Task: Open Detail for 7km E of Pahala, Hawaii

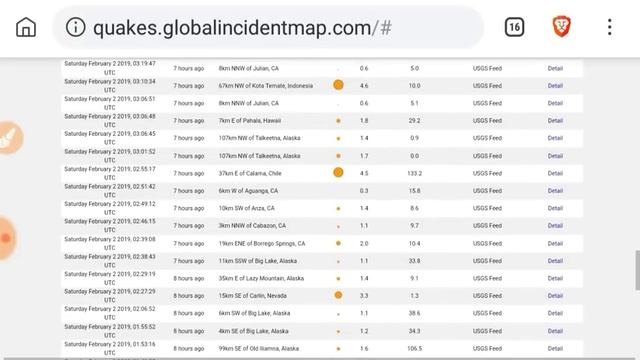Action: click(x=555, y=121)
